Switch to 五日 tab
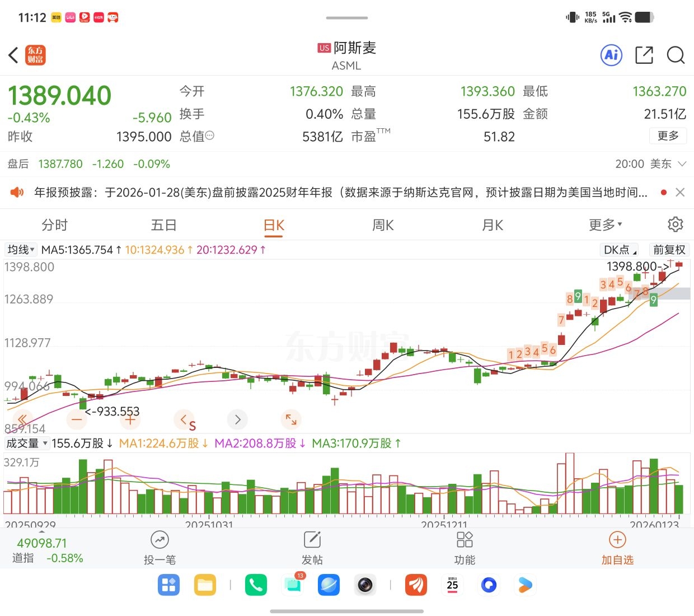This screenshot has height=616, width=694. pyautogui.click(x=164, y=225)
